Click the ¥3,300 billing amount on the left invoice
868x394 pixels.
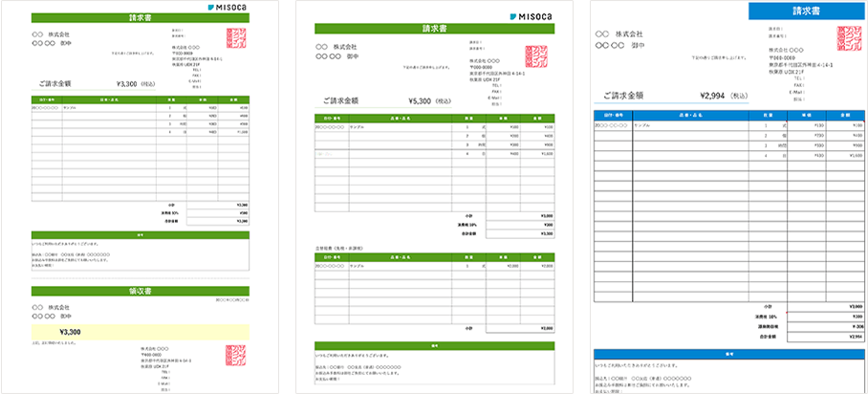128,84
